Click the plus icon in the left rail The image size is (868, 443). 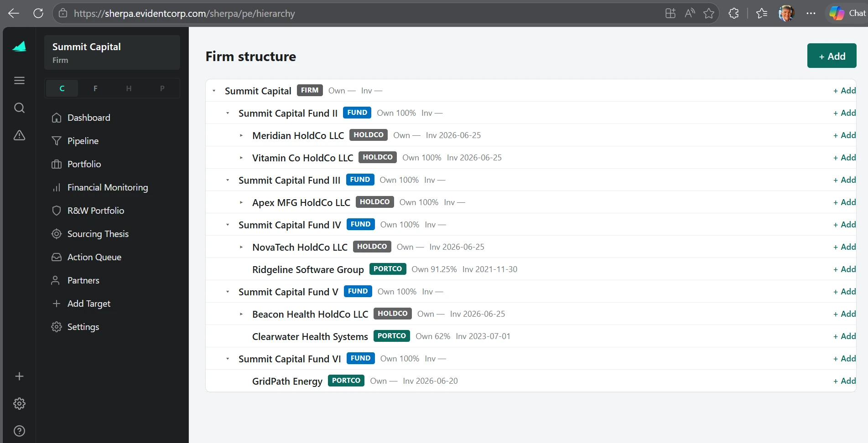click(x=19, y=376)
